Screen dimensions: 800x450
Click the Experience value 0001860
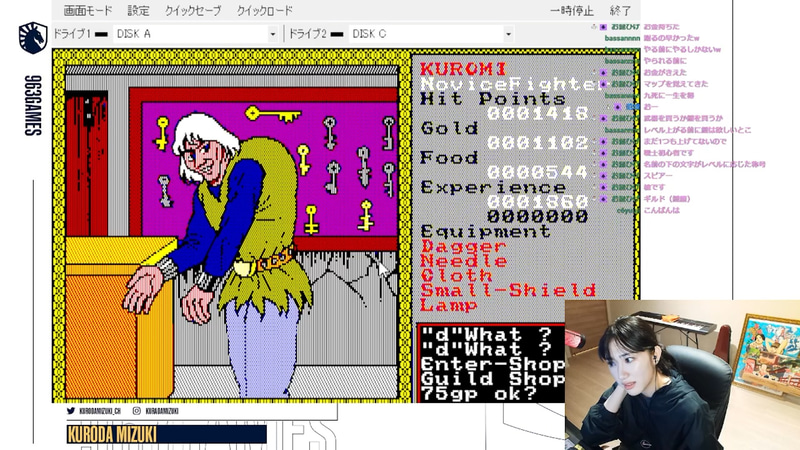[537, 202]
